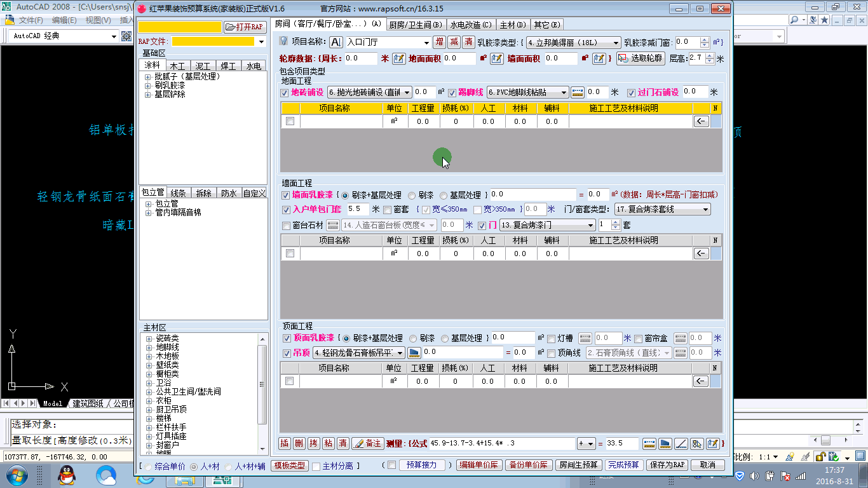868x488 pixels.
Task: Switch to the 主材(D) tab
Action: click(x=513, y=25)
